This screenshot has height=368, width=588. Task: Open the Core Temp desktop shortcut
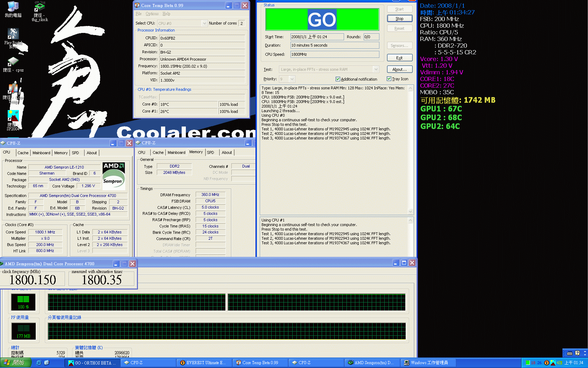pyautogui.click(x=13, y=93)
